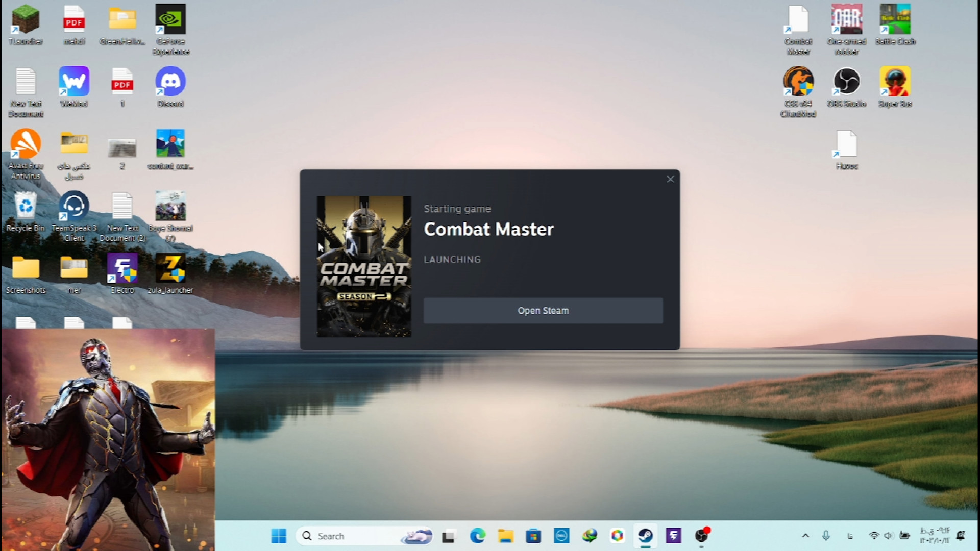Select the Combat Master desktop shortcut
Screen dimensions: 980x551
pos(798,30)
